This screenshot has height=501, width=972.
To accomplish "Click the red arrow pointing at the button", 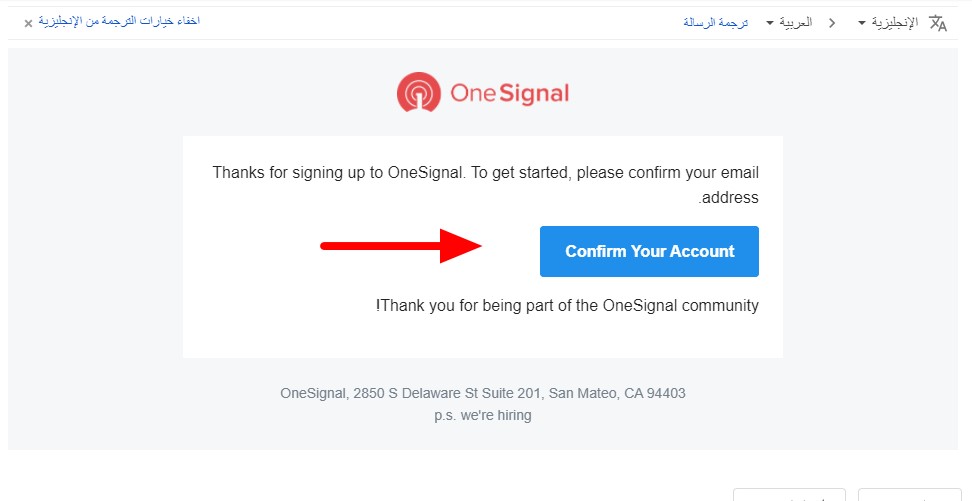I will 400,246.
